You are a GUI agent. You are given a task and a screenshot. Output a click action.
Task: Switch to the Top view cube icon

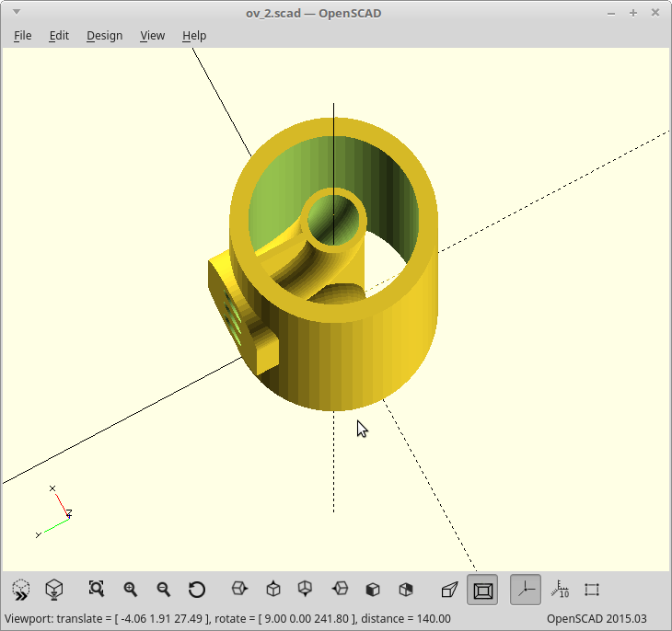point(273,590)
